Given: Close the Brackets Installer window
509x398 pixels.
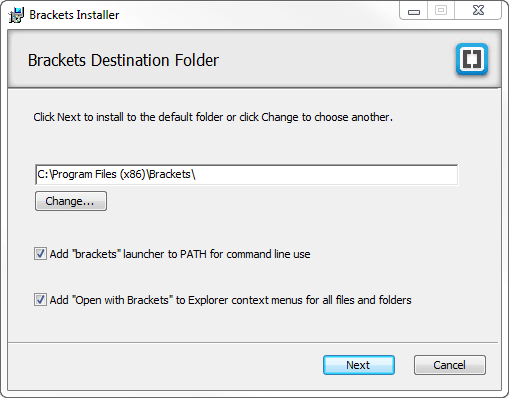Looking at the screenshot, I should (x=478, y=11).
